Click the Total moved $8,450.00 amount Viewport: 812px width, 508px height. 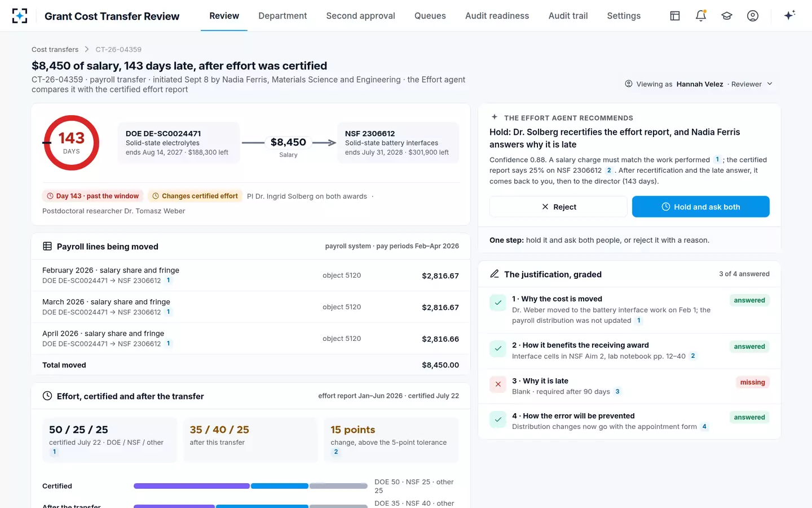(440, 365)
